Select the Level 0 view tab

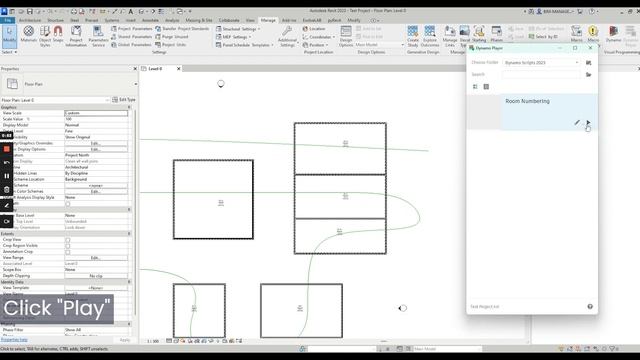coord(155,69)
